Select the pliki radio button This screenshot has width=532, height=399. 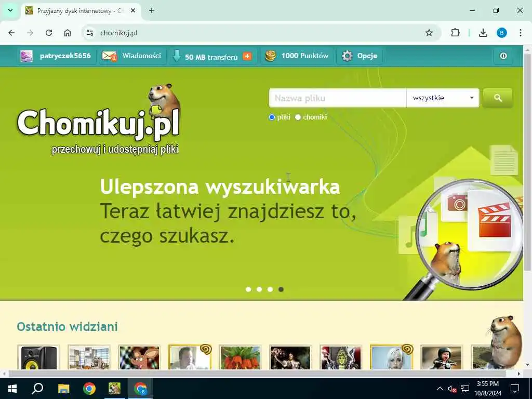272,117
